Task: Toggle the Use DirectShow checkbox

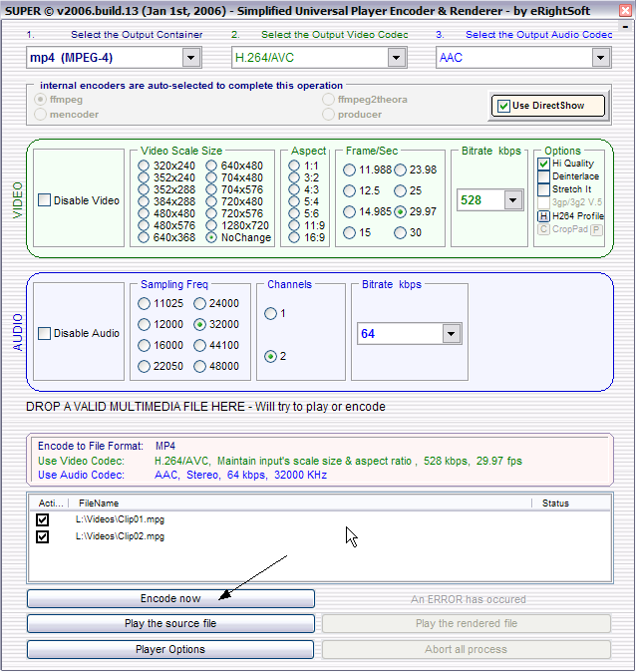Action: [504, 106]
